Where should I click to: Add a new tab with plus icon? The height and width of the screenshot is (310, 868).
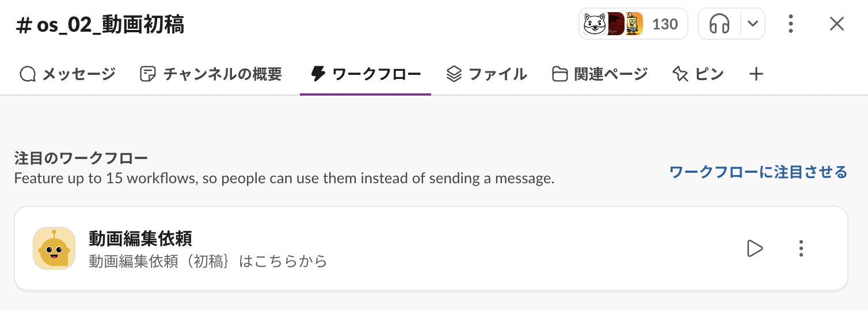click(756, 74)
